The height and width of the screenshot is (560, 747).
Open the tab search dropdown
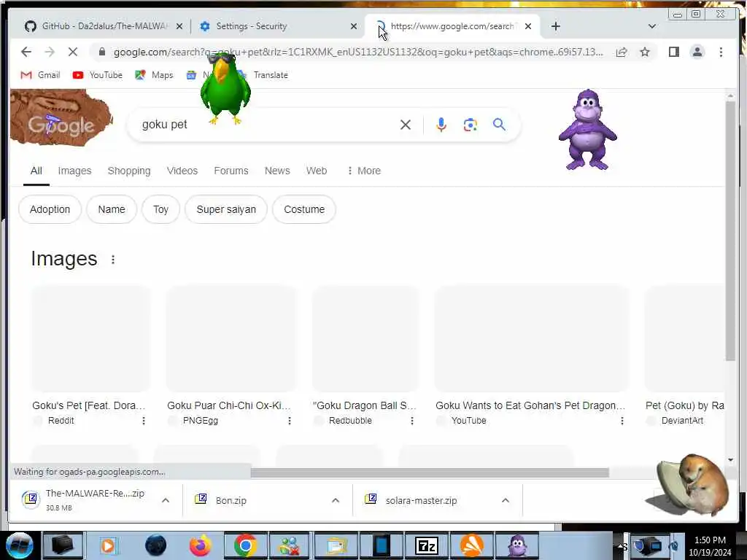pyautogui.click(x=652, y=26)
